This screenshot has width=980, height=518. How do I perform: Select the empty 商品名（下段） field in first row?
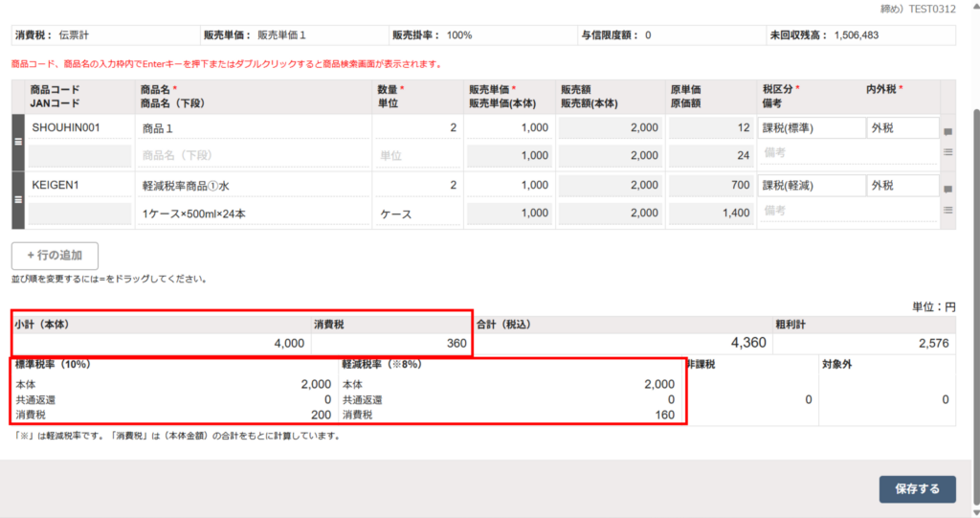pos(254,155)
